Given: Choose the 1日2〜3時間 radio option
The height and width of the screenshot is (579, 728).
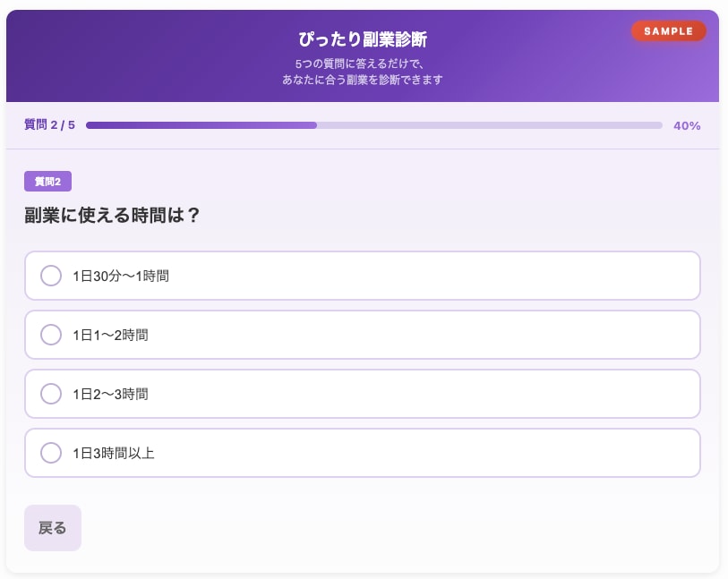Looking at the screenshot, I should coord(51,394).
